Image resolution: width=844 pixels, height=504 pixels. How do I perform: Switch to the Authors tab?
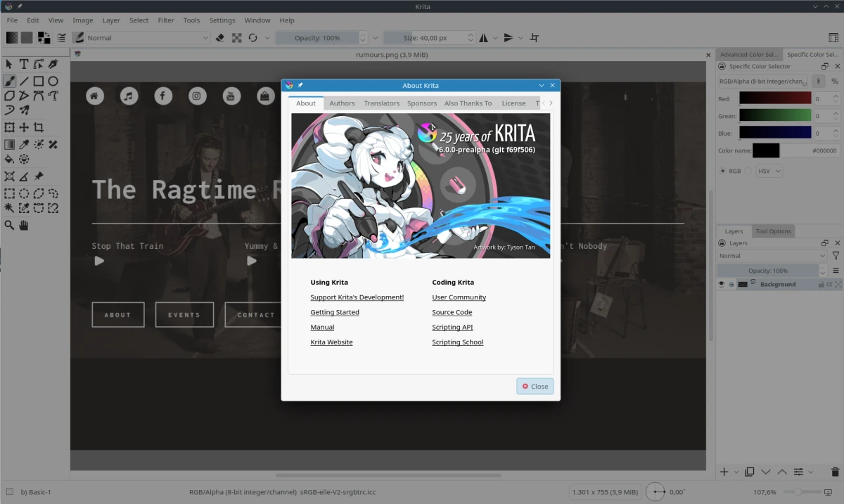point(342,103)
